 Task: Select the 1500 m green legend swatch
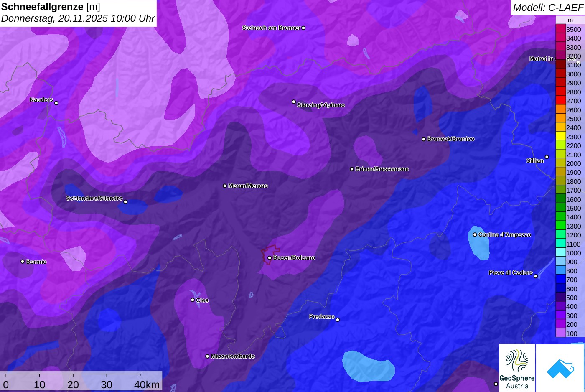point(561,208)
